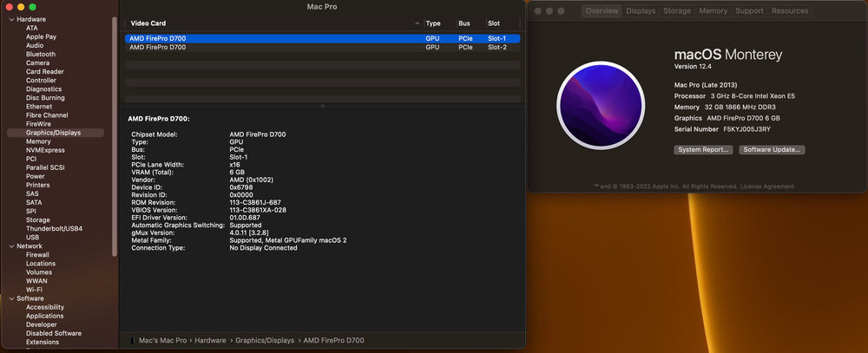Select Diagnostics in sidebar

point(43,89)
